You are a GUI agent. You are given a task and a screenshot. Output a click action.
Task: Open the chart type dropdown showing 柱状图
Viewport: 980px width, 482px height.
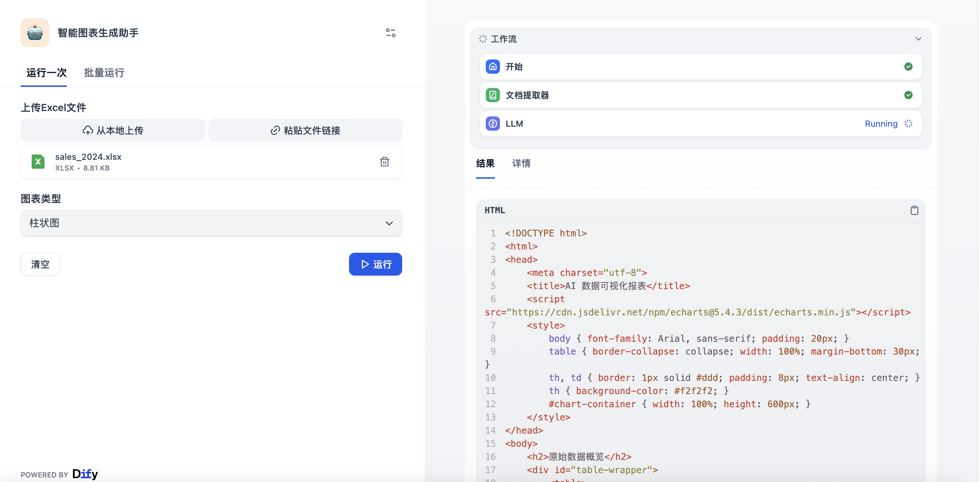[211, 223]
